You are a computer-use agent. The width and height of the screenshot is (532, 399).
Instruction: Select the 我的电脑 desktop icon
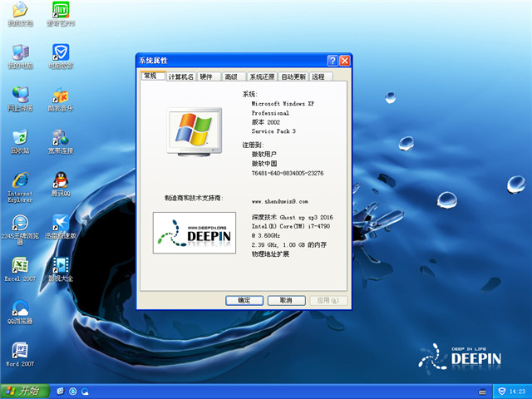(x=20, y=57)
